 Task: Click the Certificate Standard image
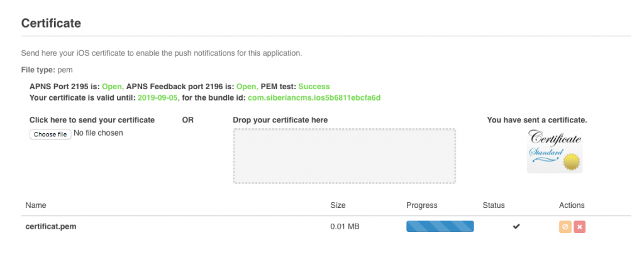555,151
